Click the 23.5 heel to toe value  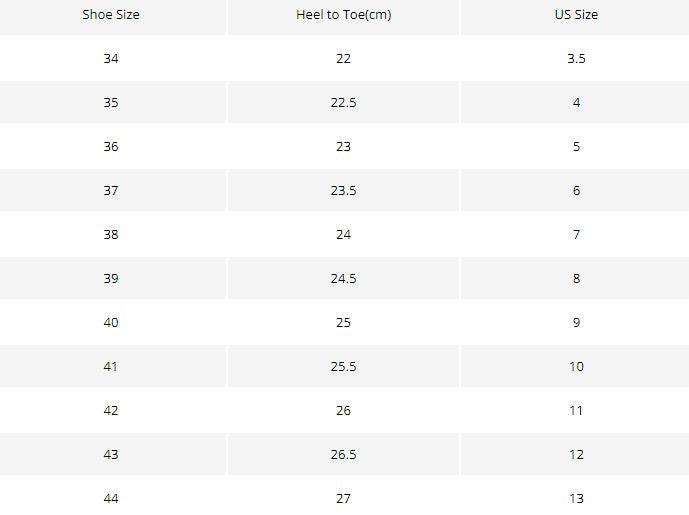coord(344,190)
